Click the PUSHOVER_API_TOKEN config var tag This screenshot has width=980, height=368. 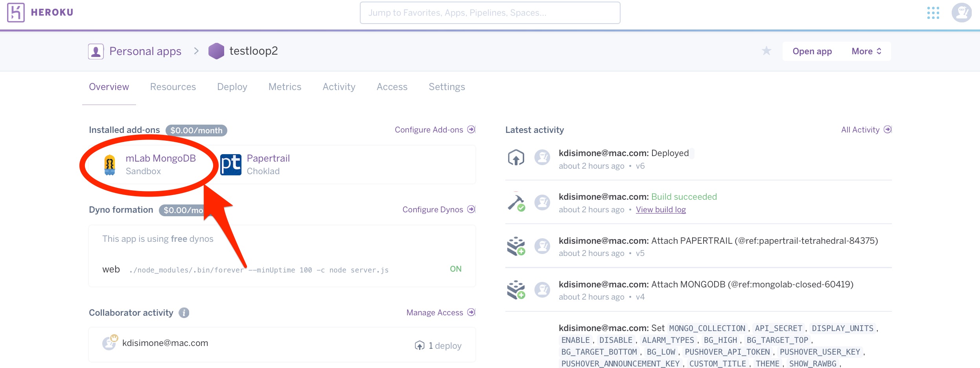click(x=727, y=352)
